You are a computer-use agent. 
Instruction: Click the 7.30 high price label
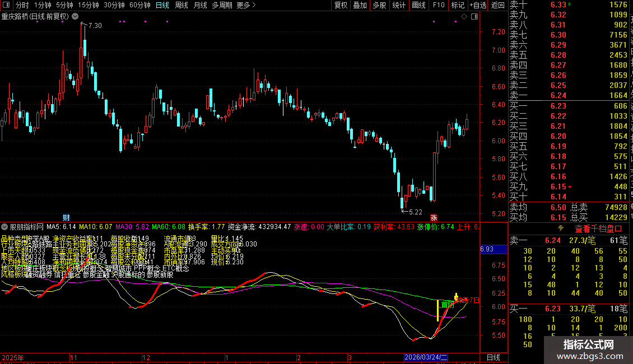pos(95,25)
